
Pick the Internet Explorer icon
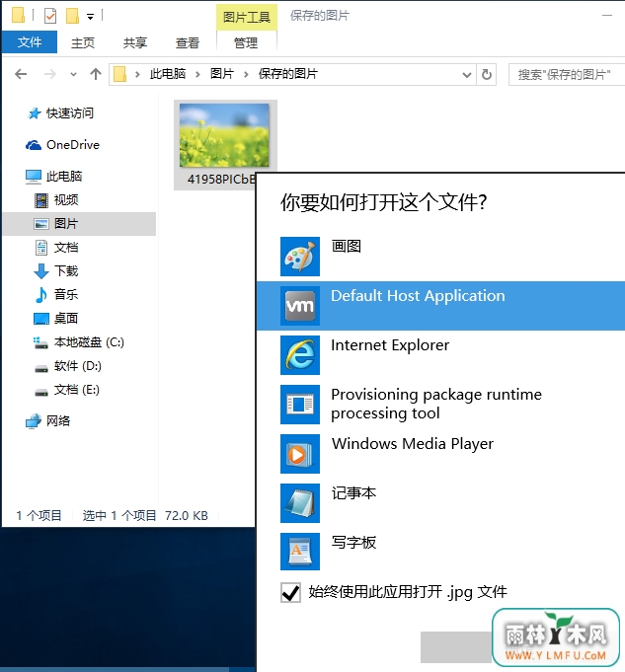(x=300, y=355)
